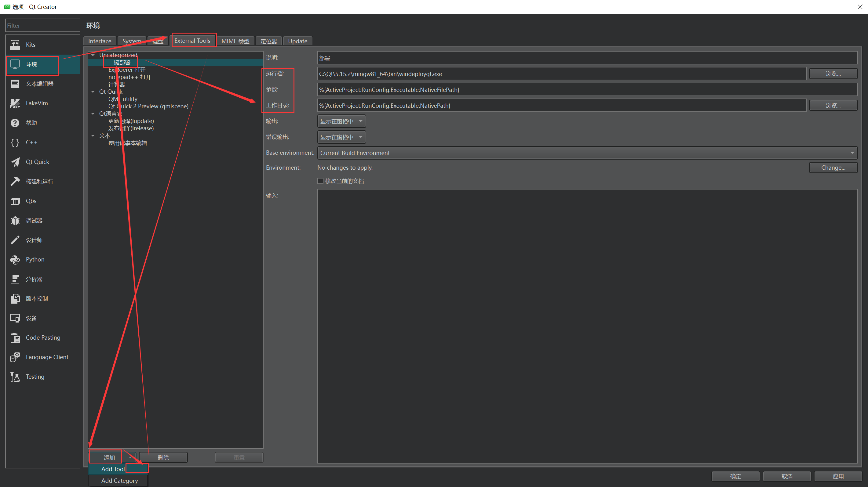868x487 pixels.
Task: Open the 添加 button dropdown arrow
Action: [130, 458]
